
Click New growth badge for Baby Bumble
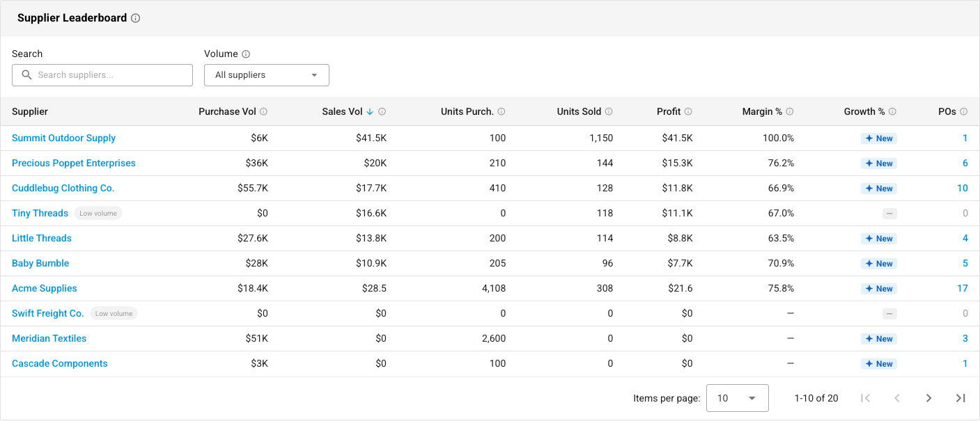tap(879, 264)
